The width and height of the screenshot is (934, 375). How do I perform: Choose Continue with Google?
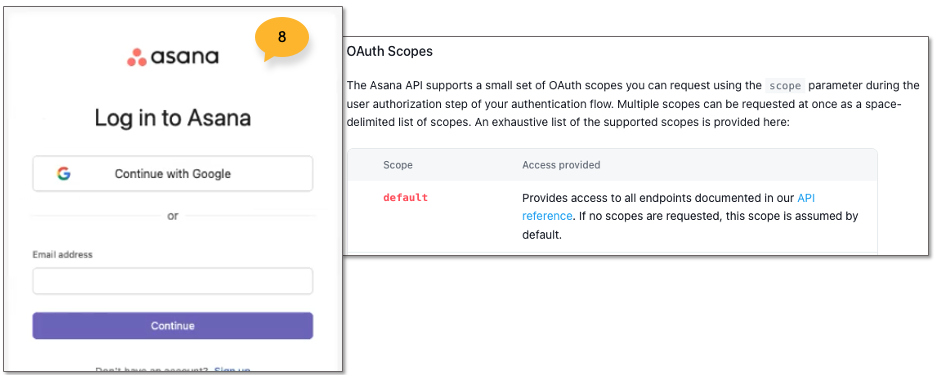coord(173,174)
